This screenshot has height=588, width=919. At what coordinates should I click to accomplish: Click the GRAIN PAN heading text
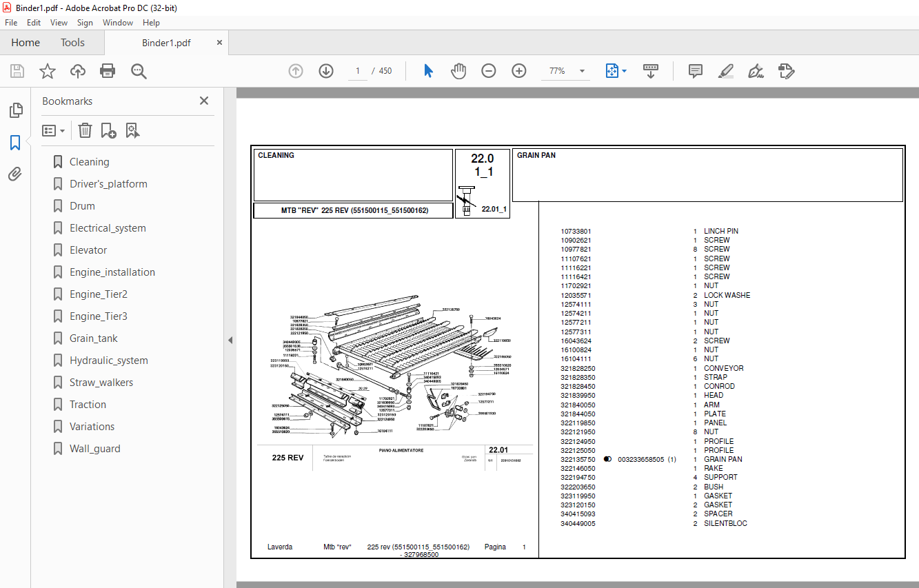click(536, 156)
